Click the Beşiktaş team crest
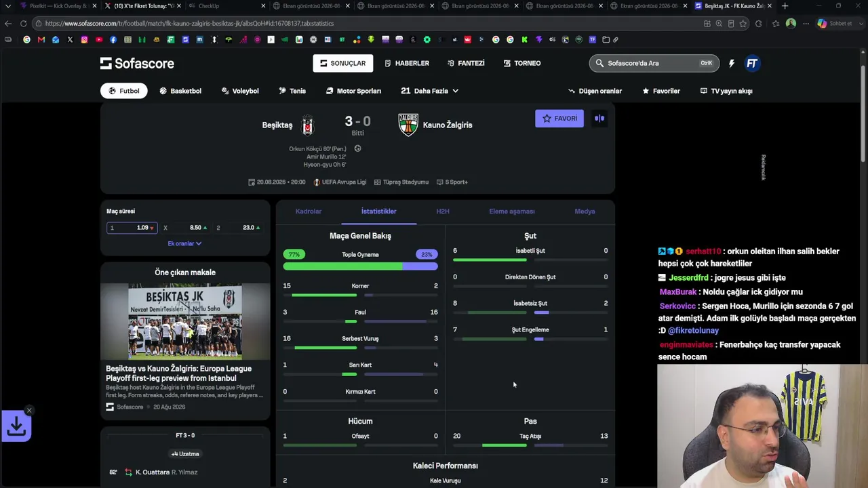 [308, 125]
